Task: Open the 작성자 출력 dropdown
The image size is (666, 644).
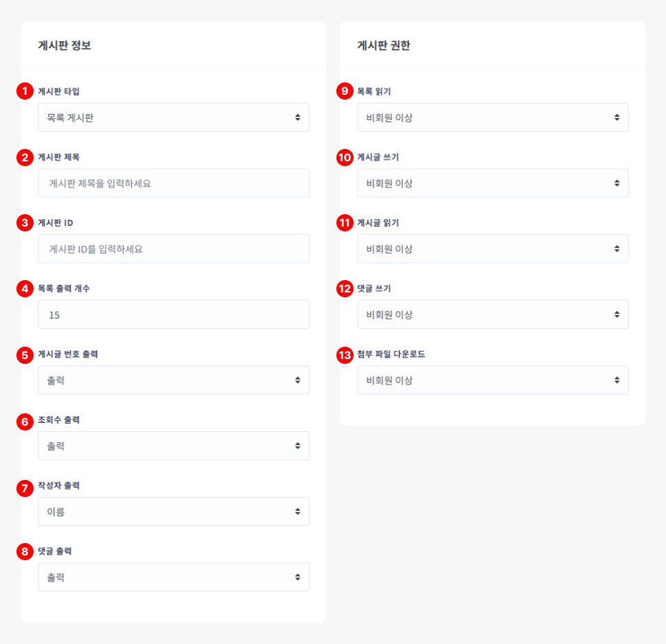Action: [173, 511]
